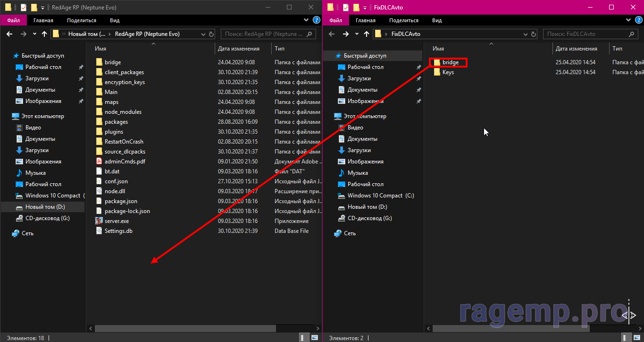The image size is (644, 342).
Task: Open Главная tab in RedAge RP window
Action: coord(43,20)
